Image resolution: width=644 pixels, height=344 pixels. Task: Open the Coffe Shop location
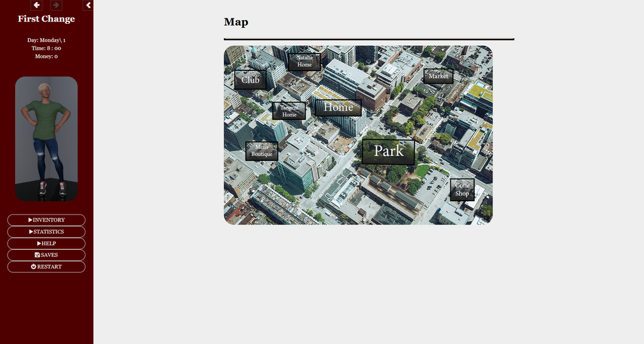(462, 190)
